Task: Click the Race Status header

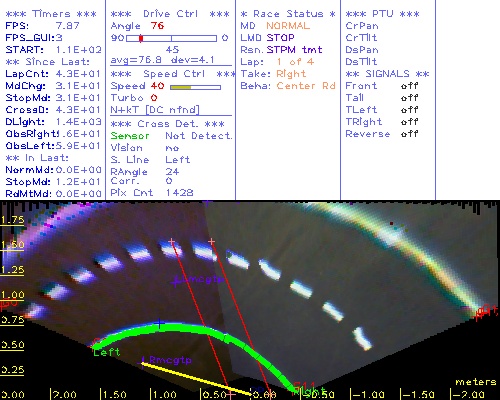Action: click(x=288, y=14)
